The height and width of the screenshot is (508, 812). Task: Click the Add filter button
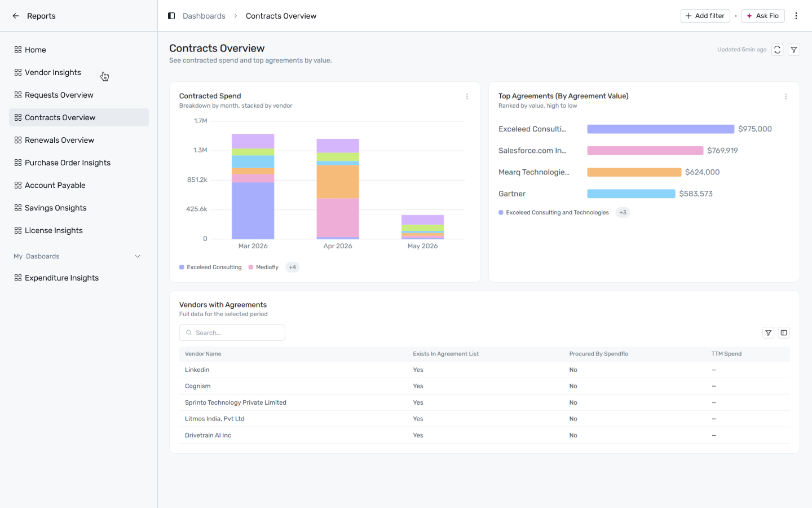pos(705,16)
